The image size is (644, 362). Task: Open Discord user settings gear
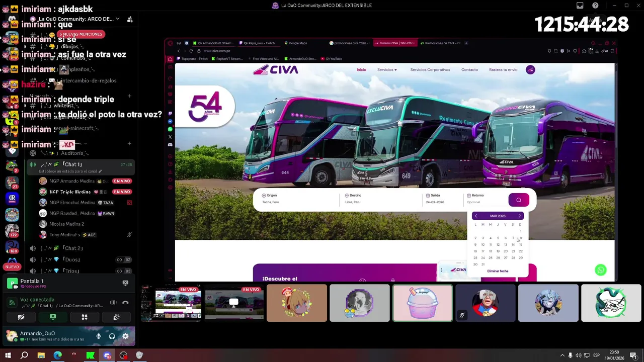[x=125, y=336]
